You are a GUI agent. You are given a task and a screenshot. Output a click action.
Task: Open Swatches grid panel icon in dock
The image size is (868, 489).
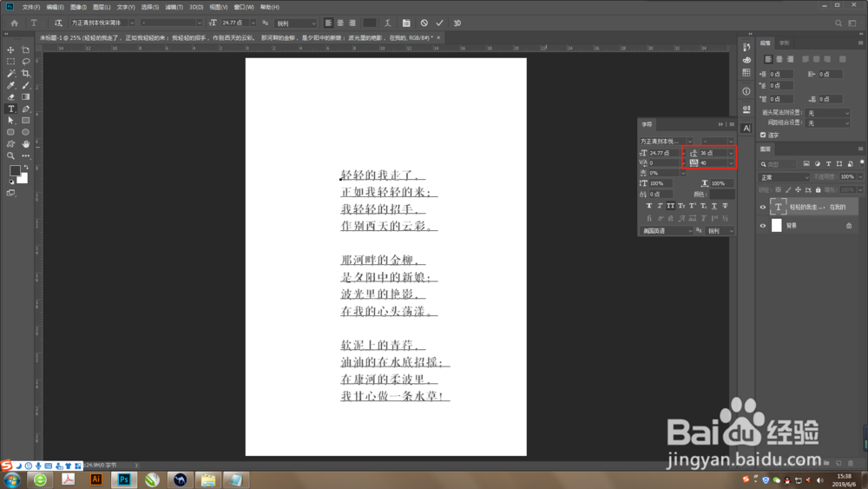[x=746, y=73]
